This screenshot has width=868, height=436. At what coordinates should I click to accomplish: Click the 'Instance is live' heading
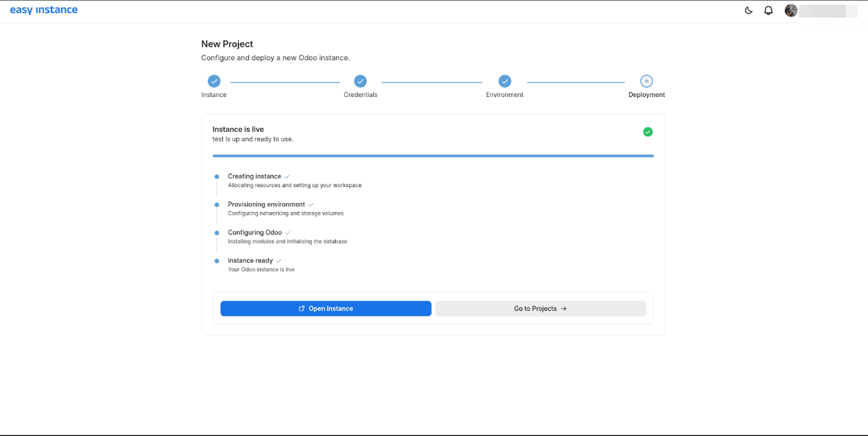point(238,129)
